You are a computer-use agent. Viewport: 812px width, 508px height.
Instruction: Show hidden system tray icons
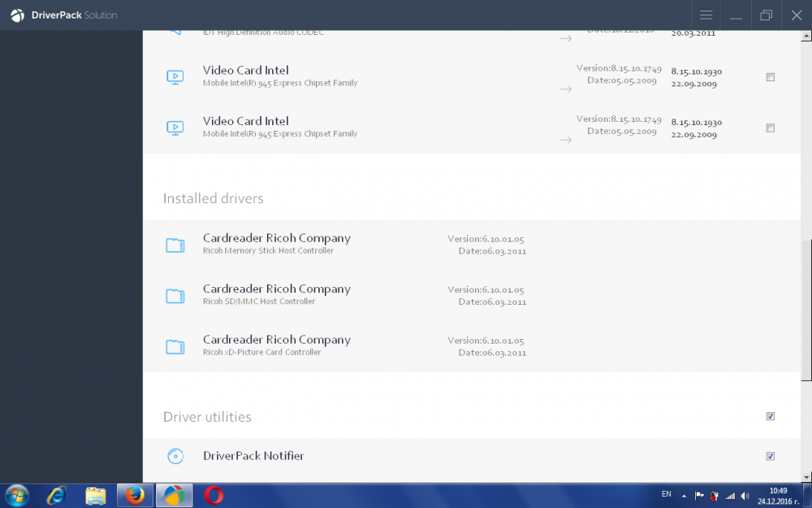684,496
